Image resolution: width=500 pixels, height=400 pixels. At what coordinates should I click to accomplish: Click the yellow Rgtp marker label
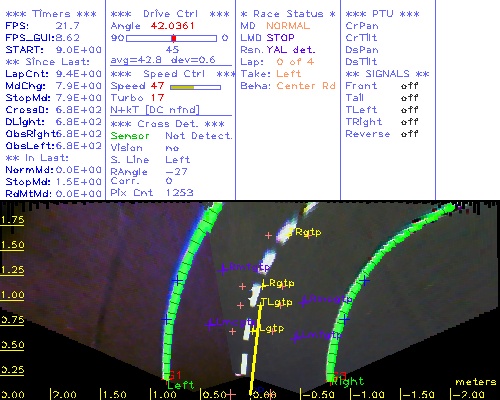[308, 232]
